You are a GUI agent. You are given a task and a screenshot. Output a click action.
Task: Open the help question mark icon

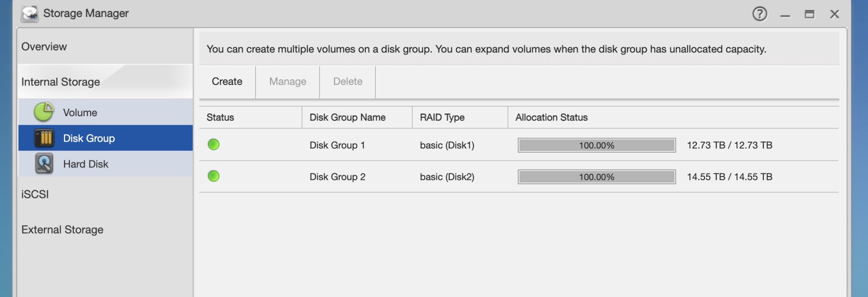[759, 14]
